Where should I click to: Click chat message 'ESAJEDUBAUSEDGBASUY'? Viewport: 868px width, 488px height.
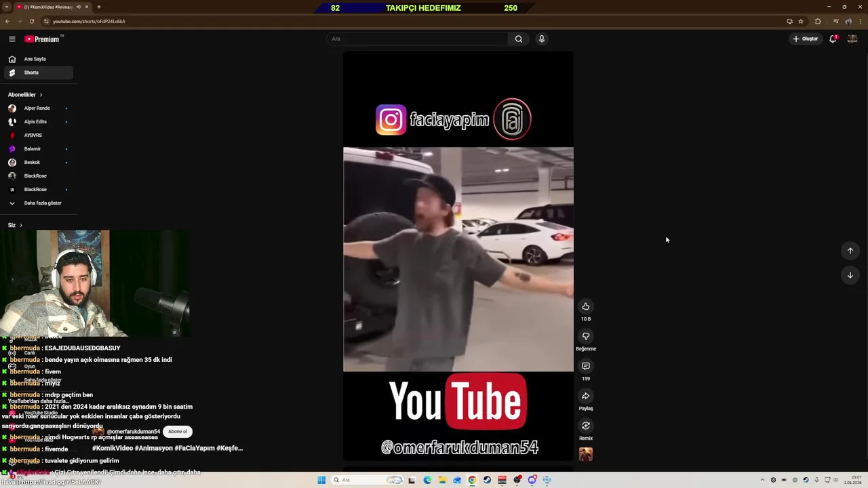pos(83,348)
